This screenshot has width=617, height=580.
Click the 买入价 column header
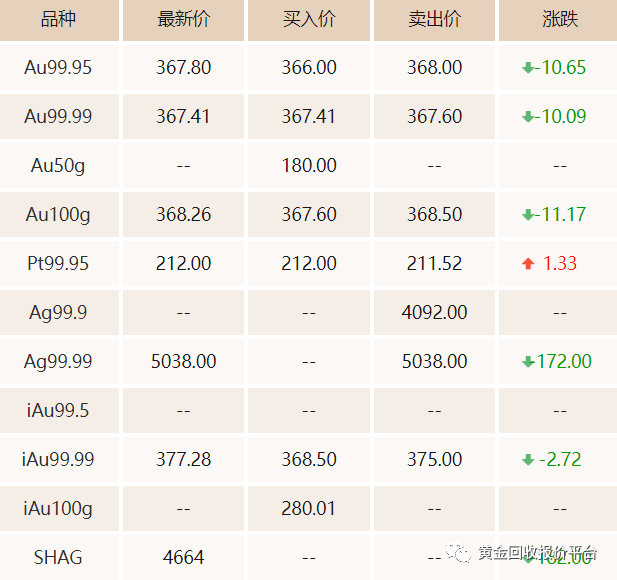309,19
